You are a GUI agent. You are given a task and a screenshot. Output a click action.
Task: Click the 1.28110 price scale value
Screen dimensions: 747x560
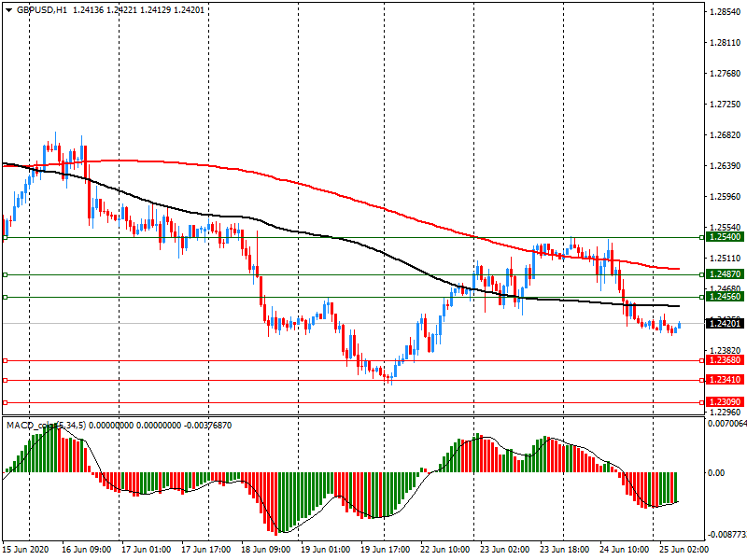click(726, 43)
